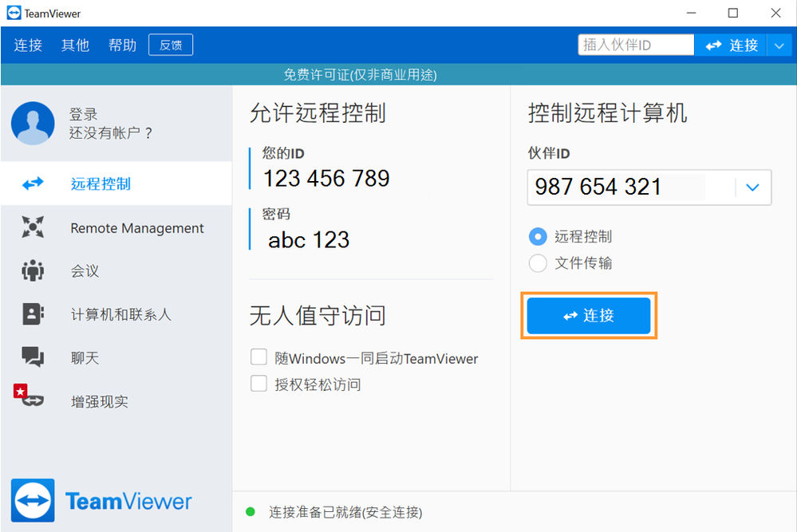
Task: Open 计算机和联系人 contacts icon
Action: 33,314
